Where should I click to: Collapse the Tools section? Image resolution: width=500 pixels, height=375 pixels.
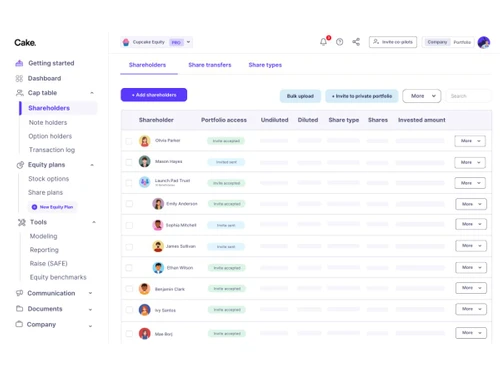point(94,222)
